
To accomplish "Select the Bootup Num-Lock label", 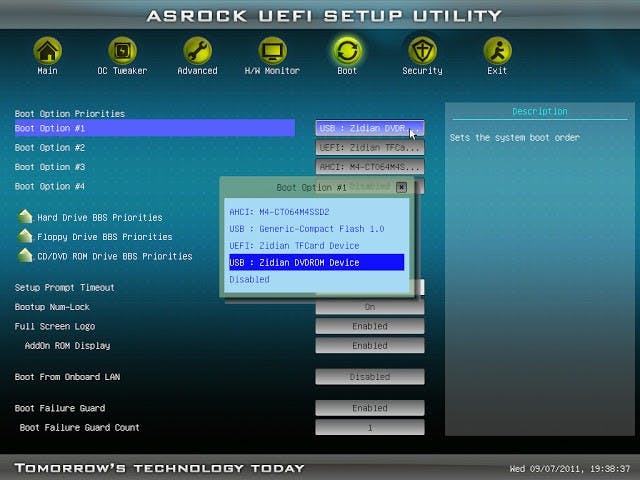I will [x=52, y=307].
